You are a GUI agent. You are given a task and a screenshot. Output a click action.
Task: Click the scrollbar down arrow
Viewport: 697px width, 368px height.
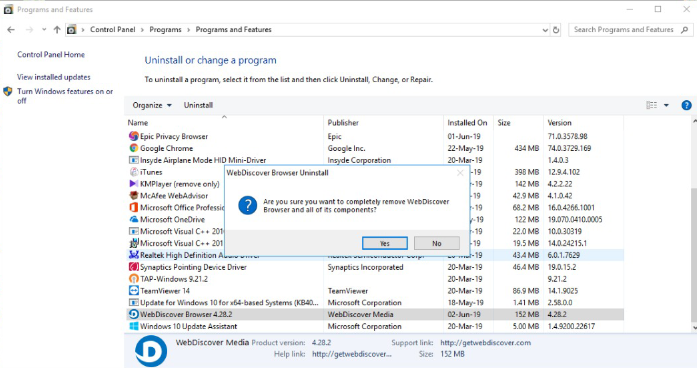tap(694, 328)
